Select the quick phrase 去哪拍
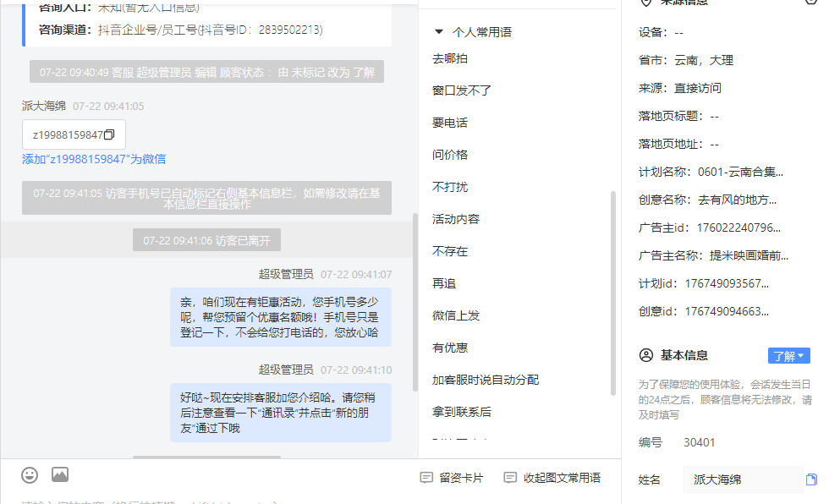Viewport: 829px width, 504px height. [x=450, y=58]
